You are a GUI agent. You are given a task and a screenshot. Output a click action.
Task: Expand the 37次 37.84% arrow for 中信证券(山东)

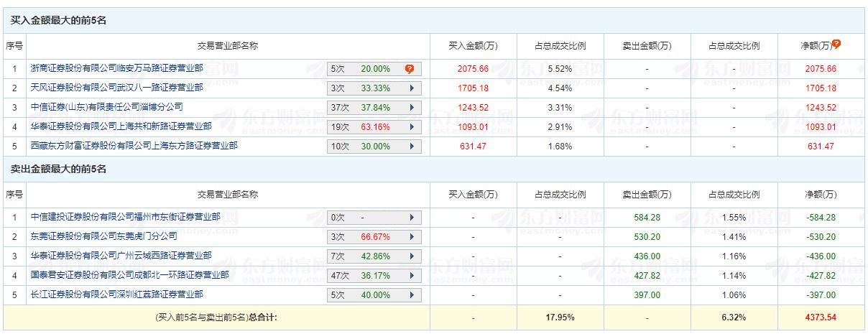pyautogui.click(x=412, y=108)
